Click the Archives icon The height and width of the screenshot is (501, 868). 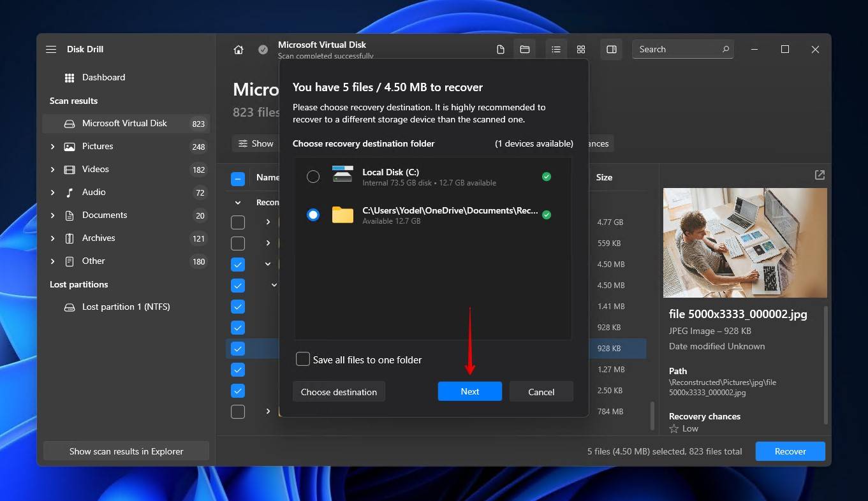70,238
